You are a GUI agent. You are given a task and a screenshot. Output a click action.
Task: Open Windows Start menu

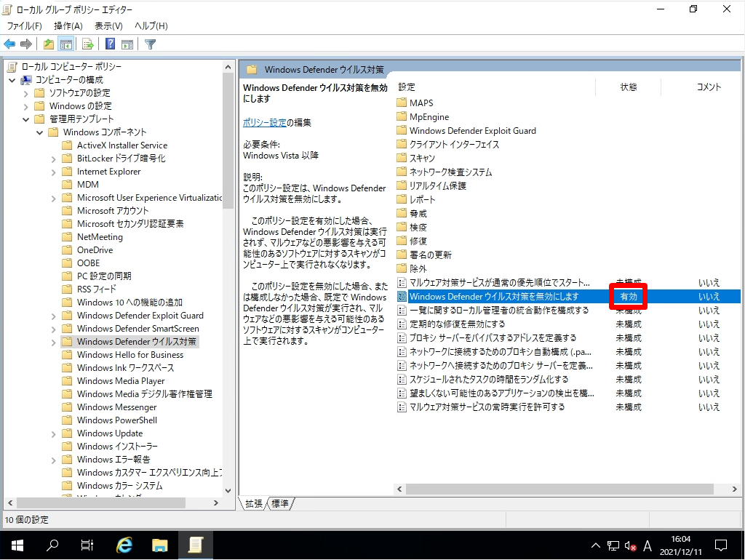[17, 545]
